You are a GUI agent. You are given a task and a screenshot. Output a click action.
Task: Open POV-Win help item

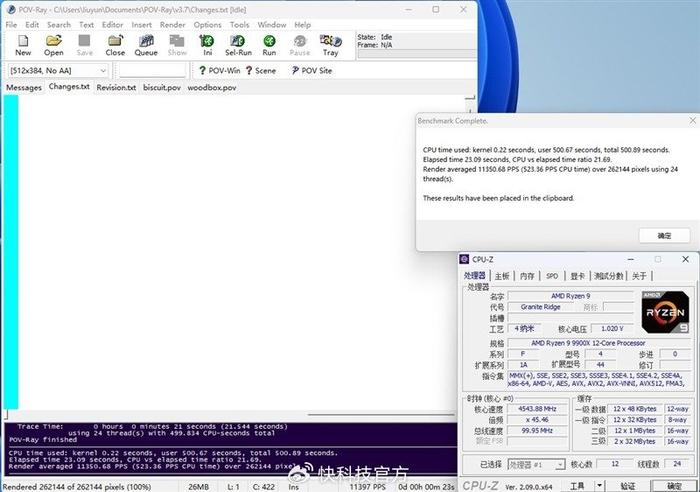(220, 71)
